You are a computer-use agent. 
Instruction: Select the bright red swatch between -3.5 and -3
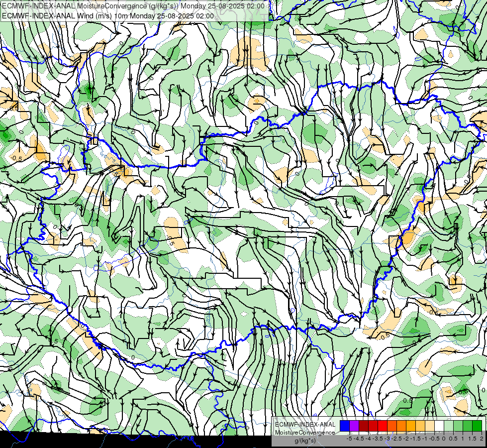(x=383, y=426)
